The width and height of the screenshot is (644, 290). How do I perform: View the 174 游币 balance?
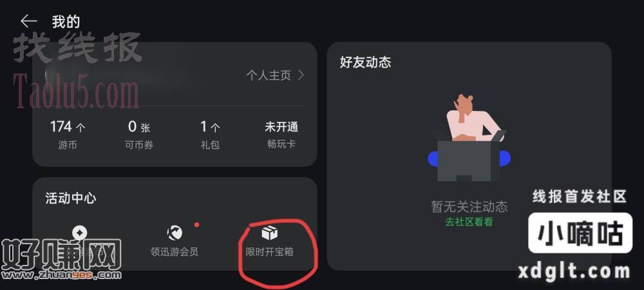[68, 134]
